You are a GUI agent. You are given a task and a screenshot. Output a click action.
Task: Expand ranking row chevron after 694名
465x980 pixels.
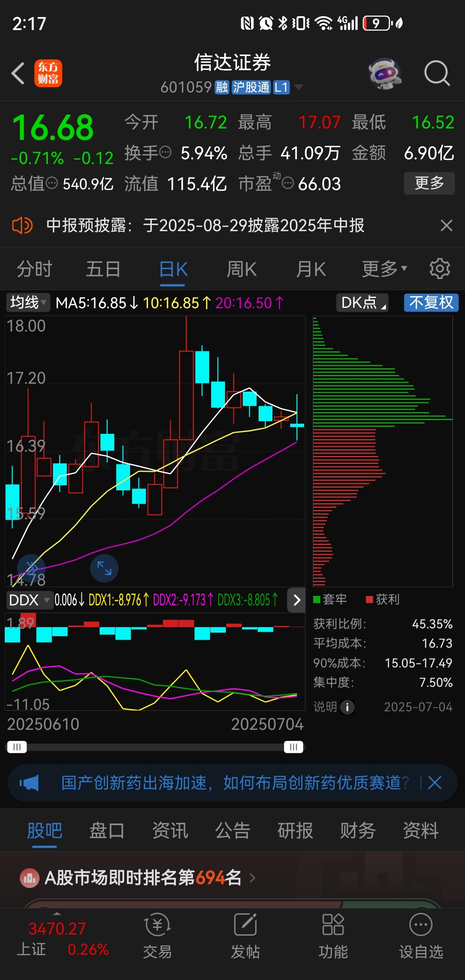click(x=252, y=878)
